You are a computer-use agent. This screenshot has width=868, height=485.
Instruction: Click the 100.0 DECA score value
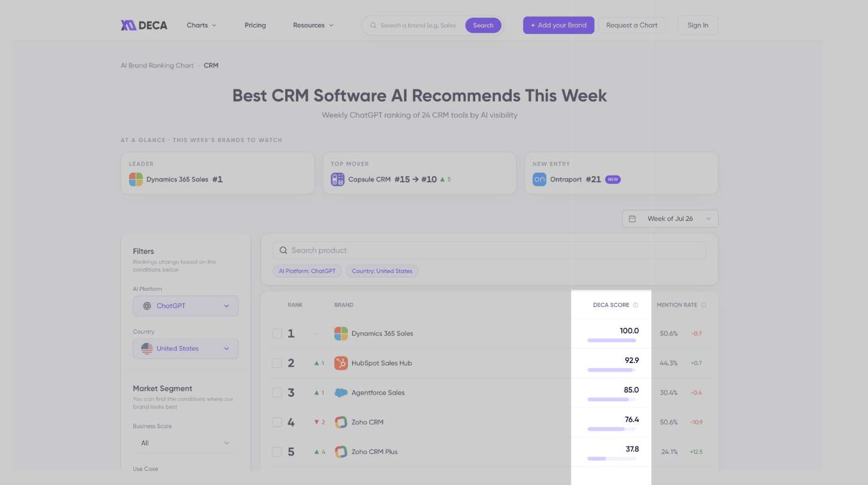coord(629,331)
